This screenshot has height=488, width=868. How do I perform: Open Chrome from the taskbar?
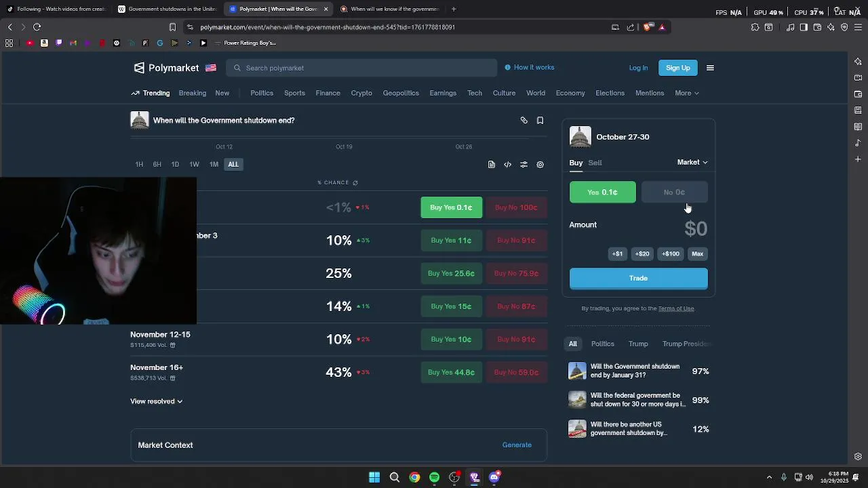click(x=414, y=477)
